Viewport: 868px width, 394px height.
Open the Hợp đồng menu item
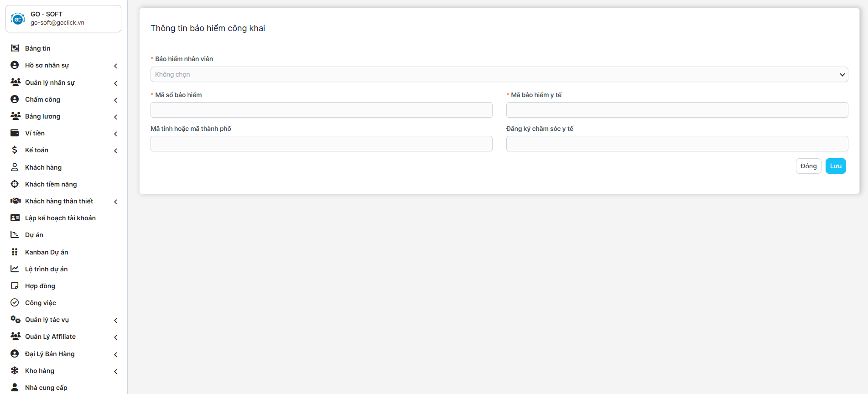coord(40,286)
